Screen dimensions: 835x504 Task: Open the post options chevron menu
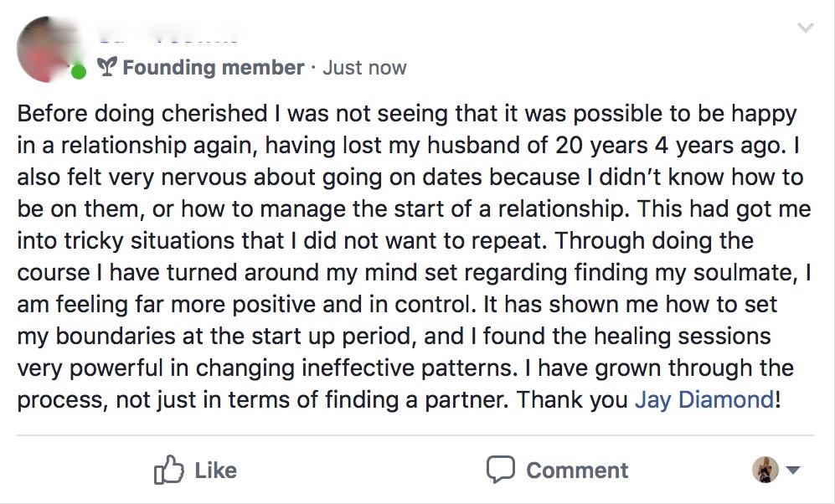click(x=806, y=28)
